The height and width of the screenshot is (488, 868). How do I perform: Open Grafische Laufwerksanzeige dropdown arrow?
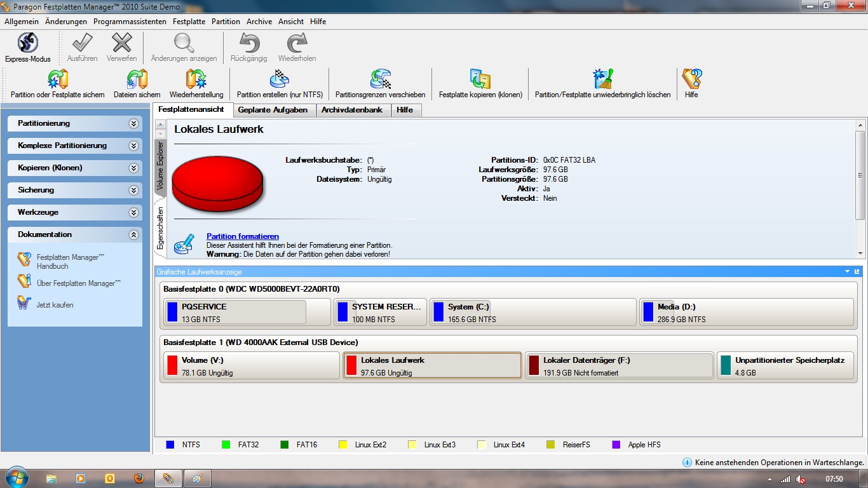click(847, 271)
